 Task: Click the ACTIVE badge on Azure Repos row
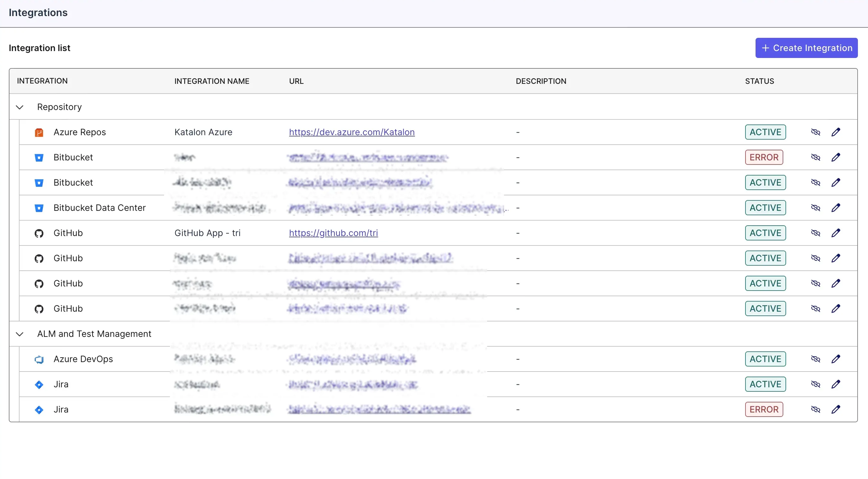tap(765, 132)
